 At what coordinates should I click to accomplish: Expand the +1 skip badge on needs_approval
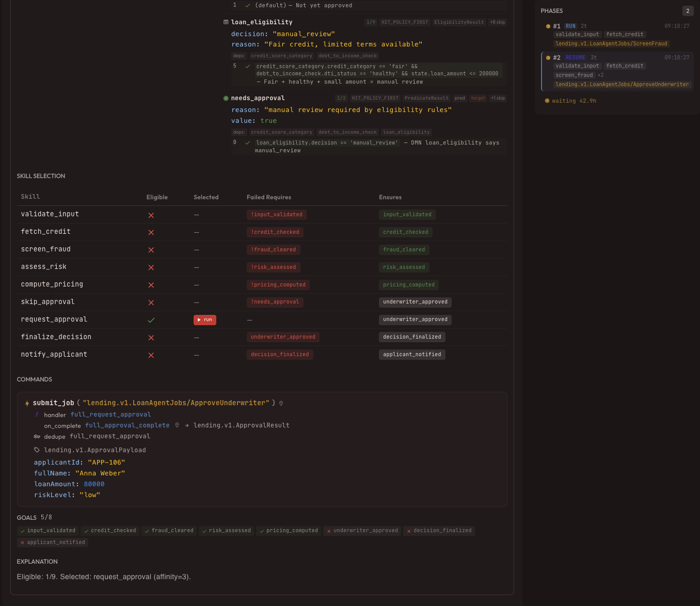coord(498,98)
